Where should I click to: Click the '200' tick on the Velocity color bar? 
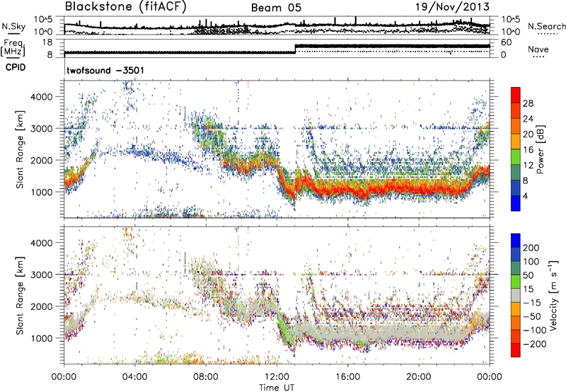point(531,248)
